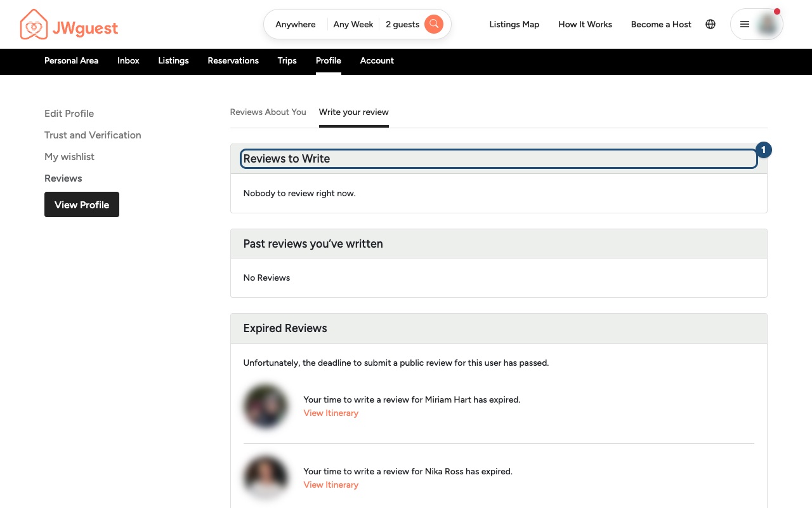
Task: Click Become a Host link
Action: [x=661, y=24]
